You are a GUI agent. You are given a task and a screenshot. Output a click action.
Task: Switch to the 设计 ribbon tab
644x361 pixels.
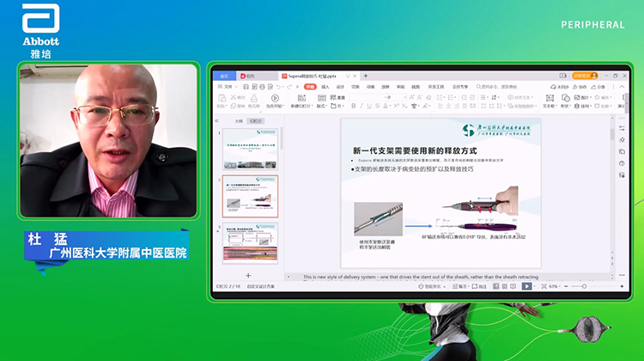pyautogui.click(x=340, y=87)
